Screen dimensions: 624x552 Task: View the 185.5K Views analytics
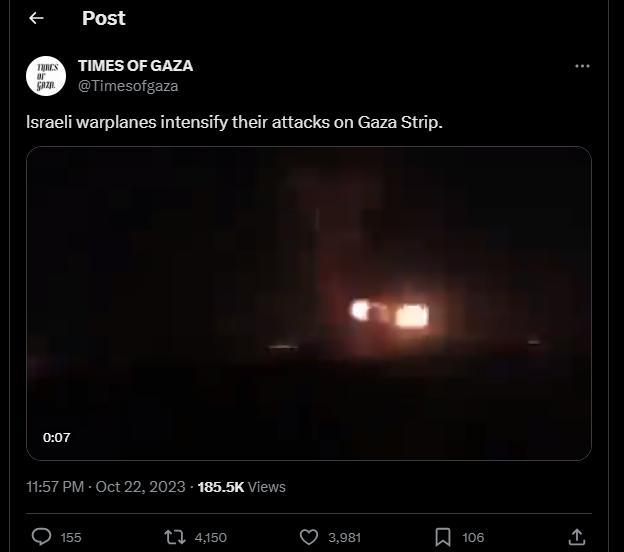click(x=242, y=487)
